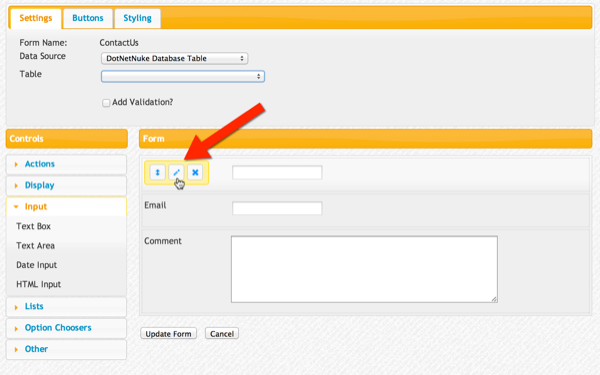Viewport: 600px width, 375px height.
Task: Click the first form text input
Action: point(277,173)
